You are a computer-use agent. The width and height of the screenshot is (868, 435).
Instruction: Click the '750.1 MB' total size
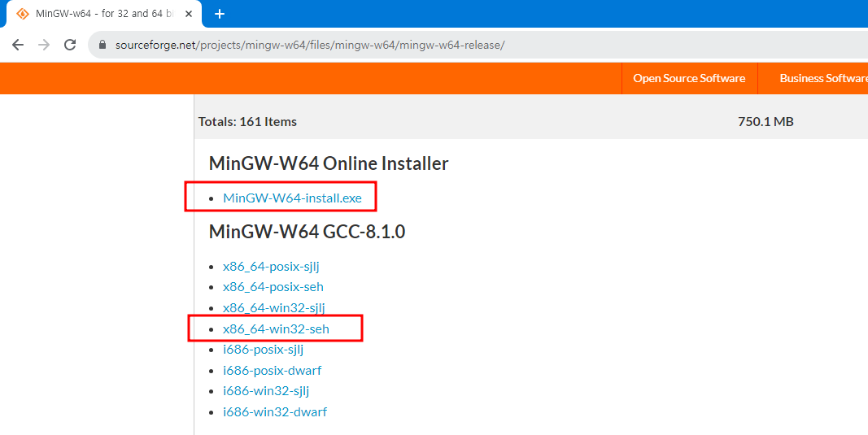coord(765,122)
